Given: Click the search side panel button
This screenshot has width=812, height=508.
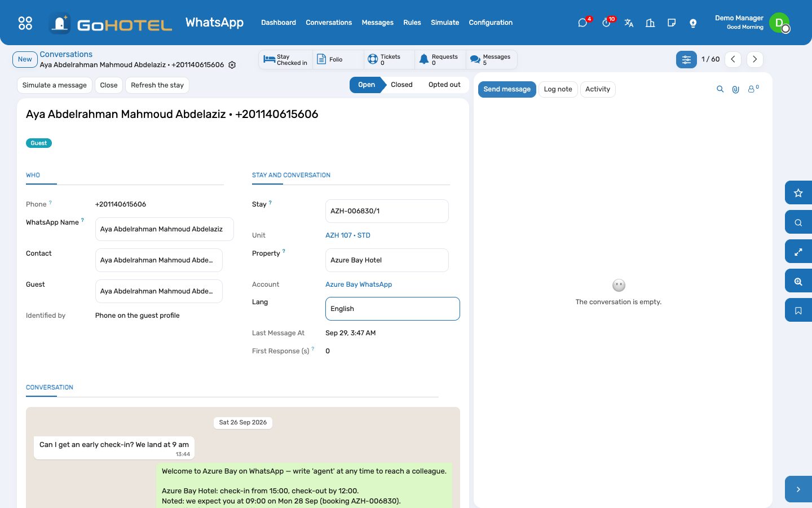Looking at the screenshot, I should click(798, 222).
